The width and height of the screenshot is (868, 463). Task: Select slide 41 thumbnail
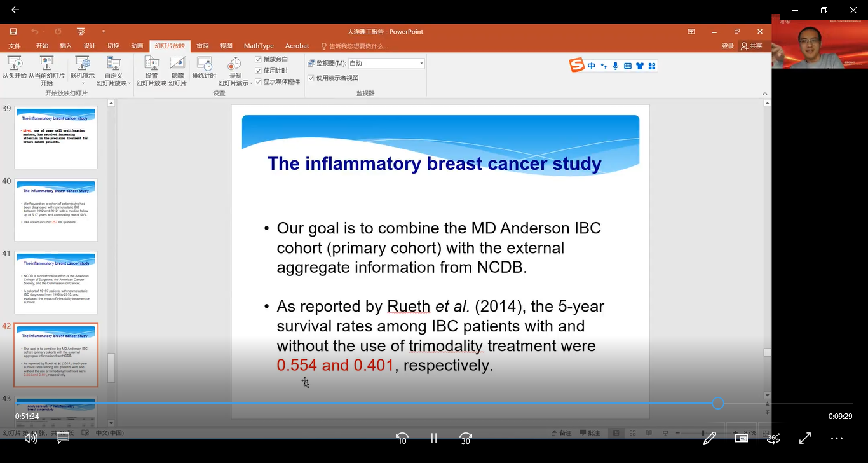pyautogui.click(x=56, y=282)
